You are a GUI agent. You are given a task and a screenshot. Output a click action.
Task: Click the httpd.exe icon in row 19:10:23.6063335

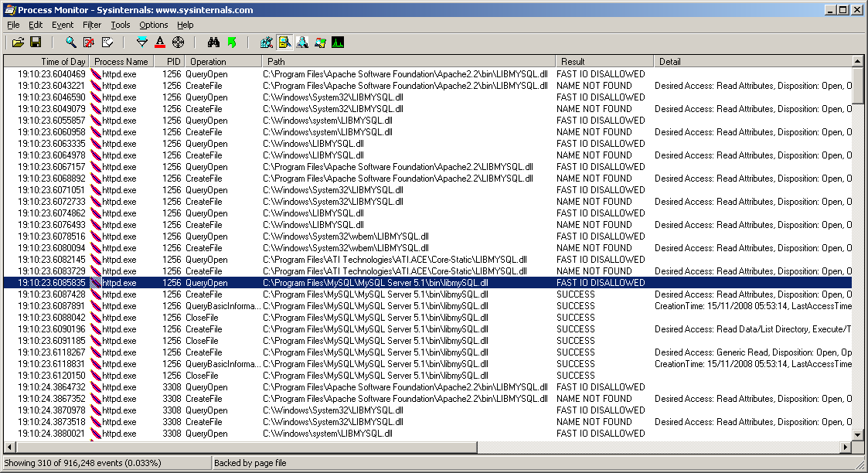click(x=96, y=144)
